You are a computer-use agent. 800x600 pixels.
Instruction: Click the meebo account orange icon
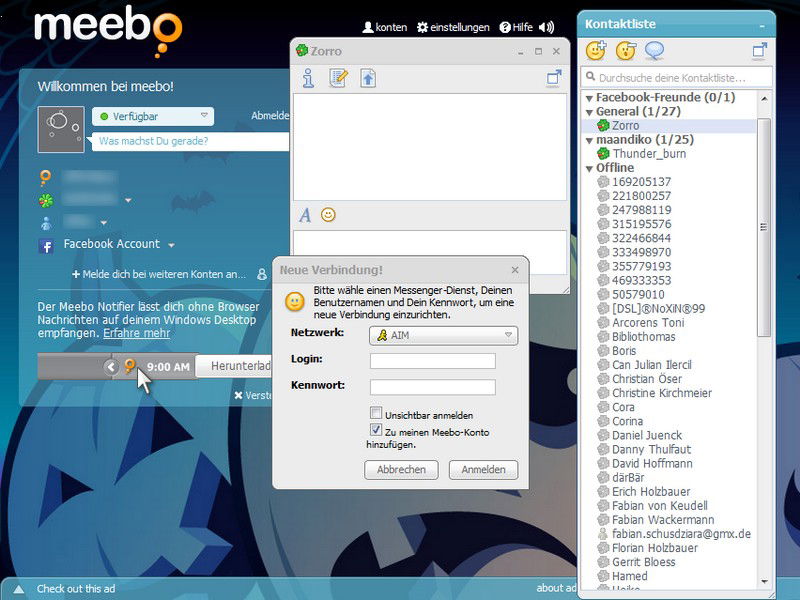(x=45, y=178)
